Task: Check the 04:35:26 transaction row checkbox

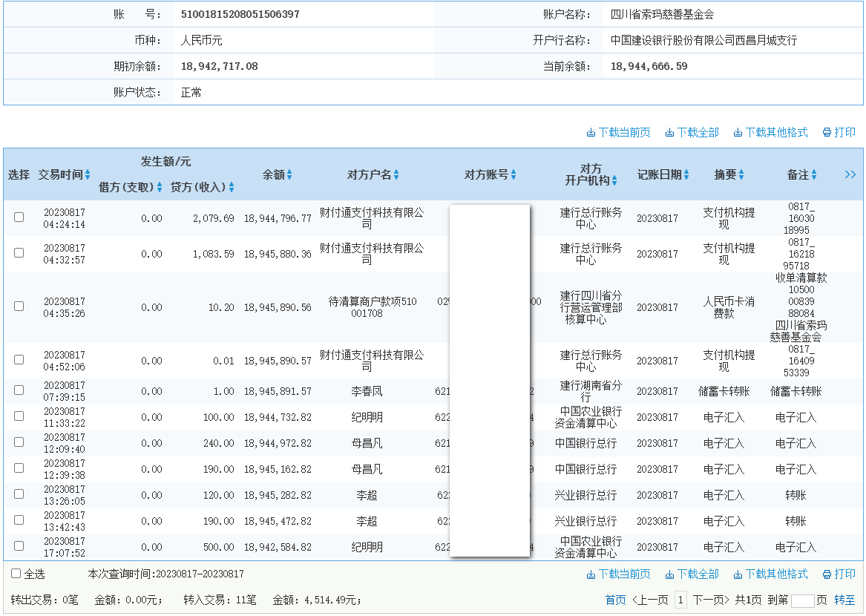Action: (19, 306)
